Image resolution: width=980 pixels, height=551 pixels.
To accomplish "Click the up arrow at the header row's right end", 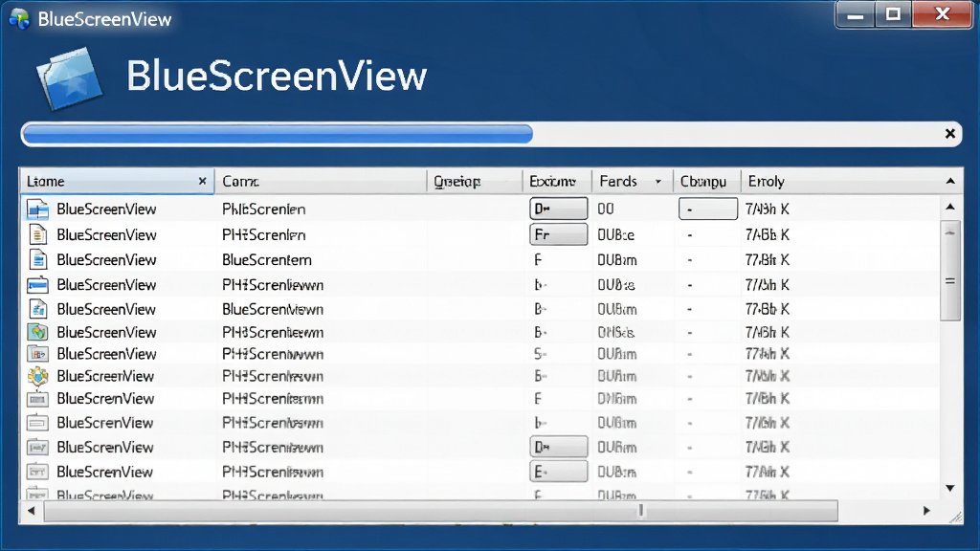I will click(x=950, y=181).
